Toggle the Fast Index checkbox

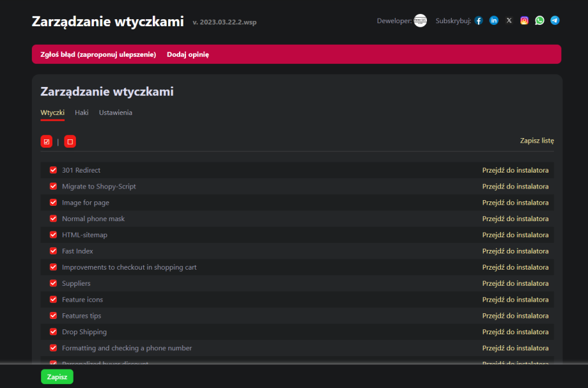pos(54,251)
